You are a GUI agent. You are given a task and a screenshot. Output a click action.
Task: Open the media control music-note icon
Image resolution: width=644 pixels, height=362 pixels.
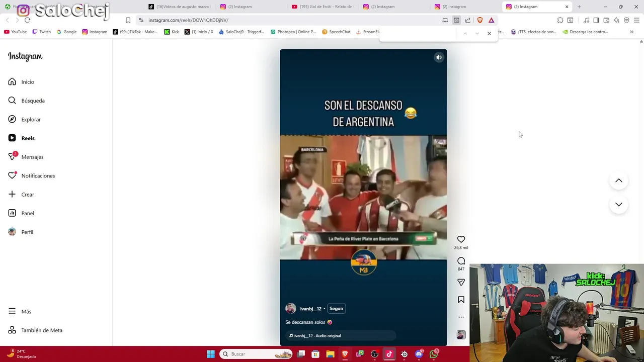(586, 20)
